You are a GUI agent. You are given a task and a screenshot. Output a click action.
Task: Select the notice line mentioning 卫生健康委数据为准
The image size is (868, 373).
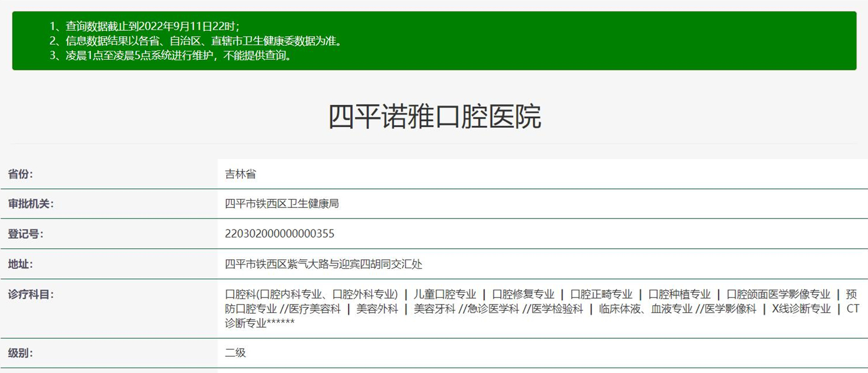[194, 41]
